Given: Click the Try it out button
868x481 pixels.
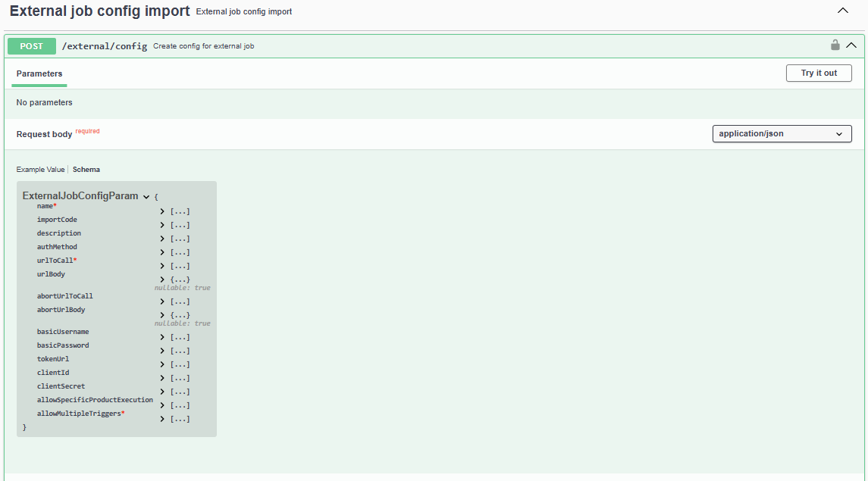Looking at the screenshot, I should (x=819, y=73).
